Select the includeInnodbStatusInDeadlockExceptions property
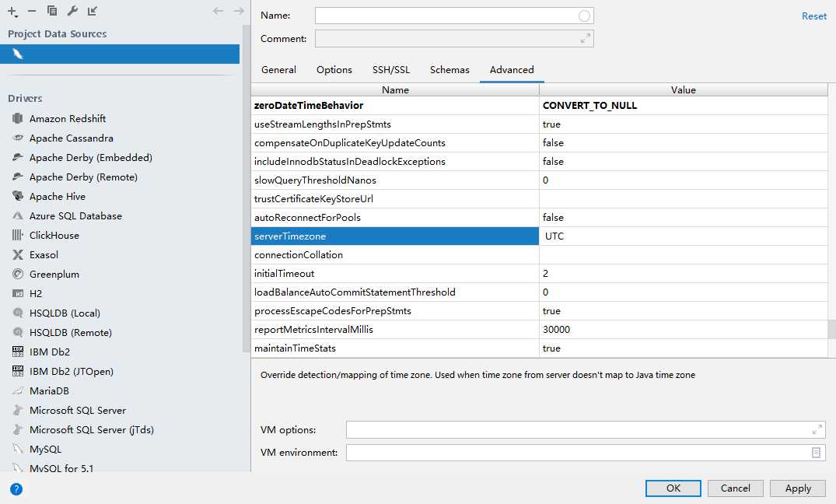 395,162
